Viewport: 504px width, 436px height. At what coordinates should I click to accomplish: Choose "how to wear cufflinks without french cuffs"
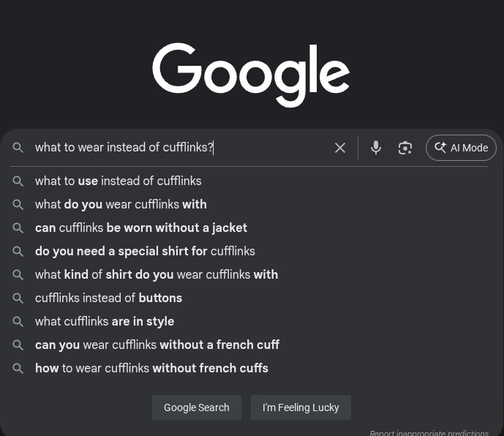(x=151, y=368)
